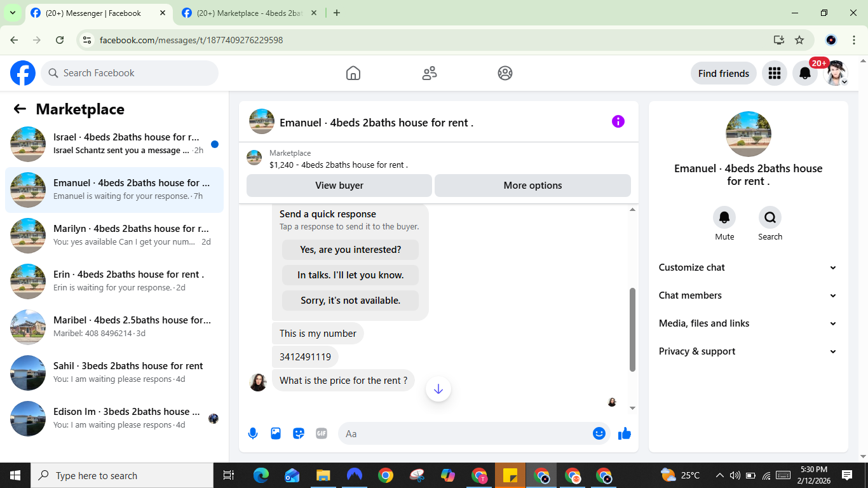Open Windows Start menu

click(15, 475)
